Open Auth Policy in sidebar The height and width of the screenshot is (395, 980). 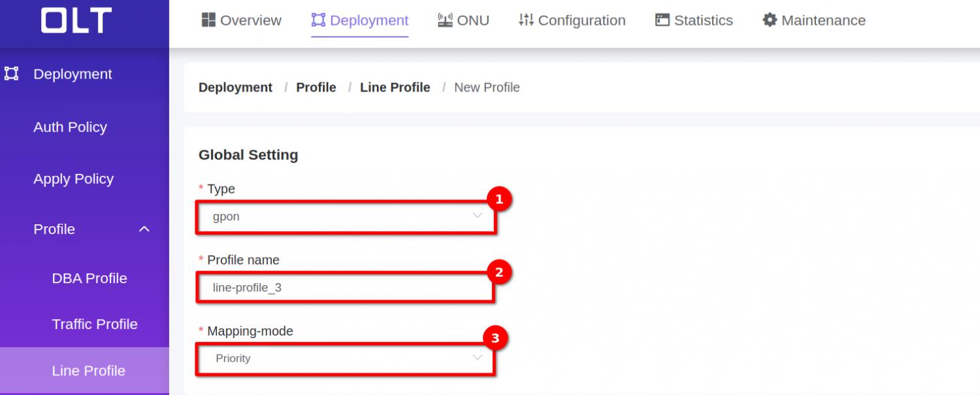70,127
